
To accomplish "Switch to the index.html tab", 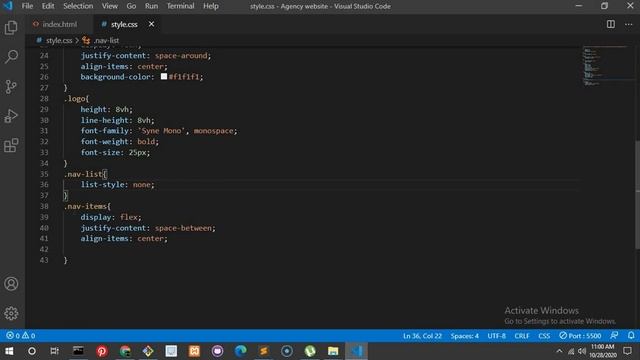I will (59, 24).
